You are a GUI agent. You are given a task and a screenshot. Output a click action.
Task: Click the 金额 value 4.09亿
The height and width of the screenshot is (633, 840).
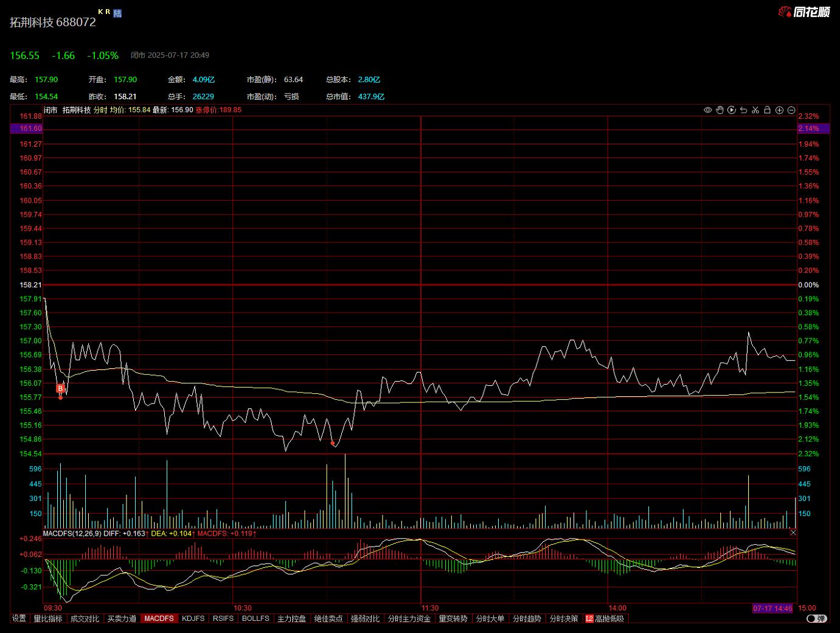click(x=204, y=79)
